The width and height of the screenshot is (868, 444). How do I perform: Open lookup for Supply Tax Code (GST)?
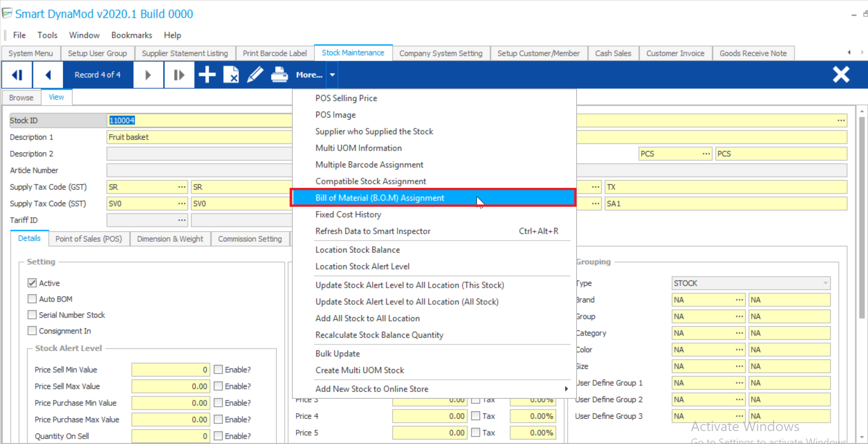182,187
